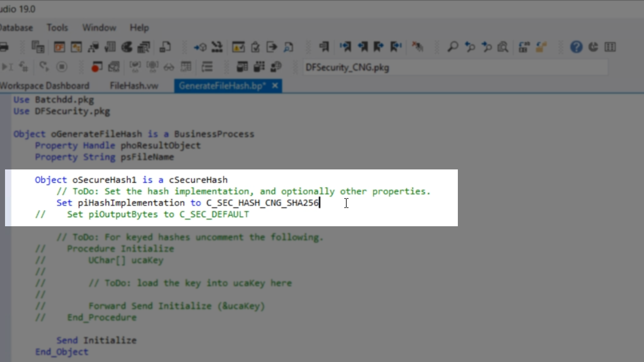
Task: Click the blue Help question mark icon
Action: tap(576, 47)
